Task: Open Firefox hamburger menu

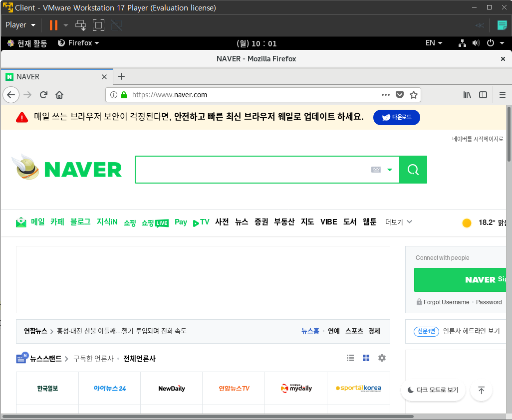Action: (503, 95)
